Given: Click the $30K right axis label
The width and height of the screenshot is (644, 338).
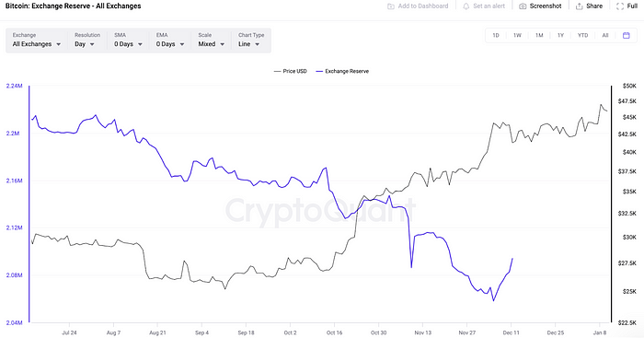Looking at the screenshot, I should point(629,238).
